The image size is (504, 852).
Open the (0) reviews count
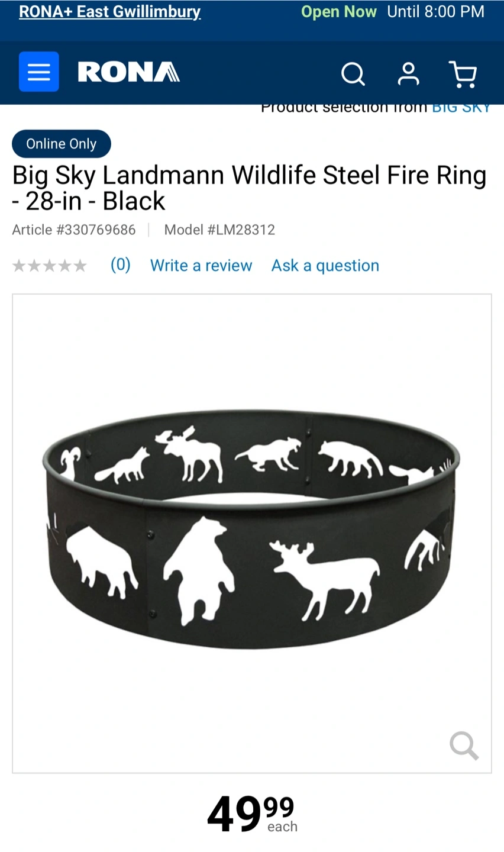pyautogui.click(x=121, y=265)
